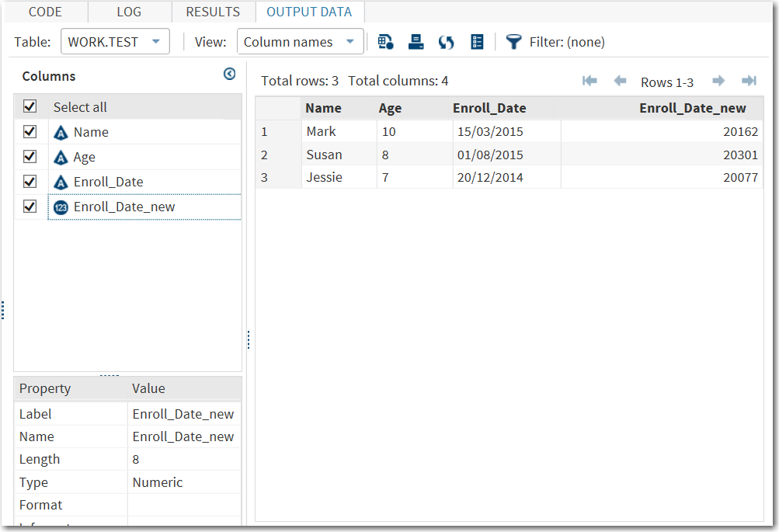This screenshot has width=779, height=532.
Task: Click the next page arrow button
Action: (718, 81)
